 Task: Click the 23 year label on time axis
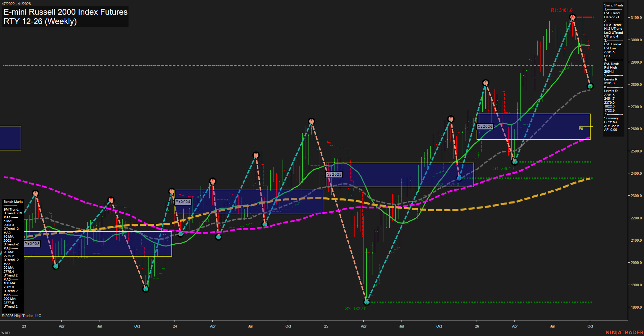(x=24, y=326)
